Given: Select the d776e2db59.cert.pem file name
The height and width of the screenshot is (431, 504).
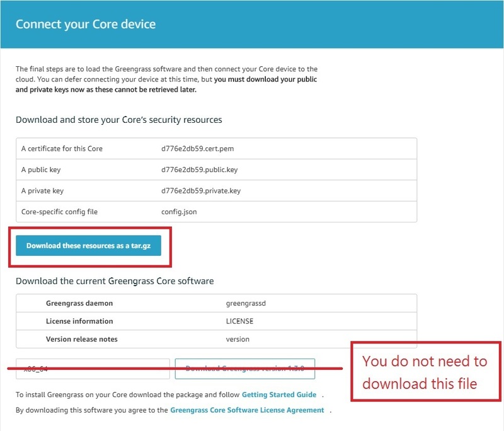Looking at the screenshot, I should click(198, 149).
